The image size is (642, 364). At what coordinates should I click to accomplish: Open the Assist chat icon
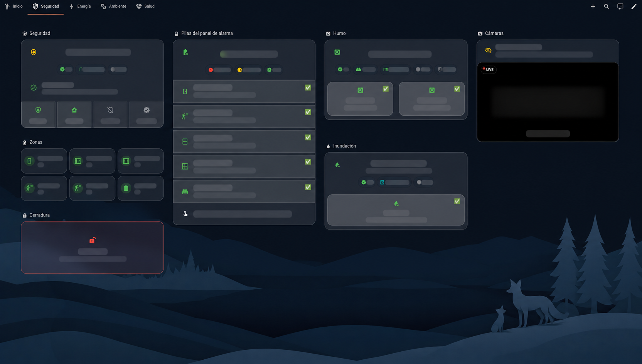coord(620,6)
